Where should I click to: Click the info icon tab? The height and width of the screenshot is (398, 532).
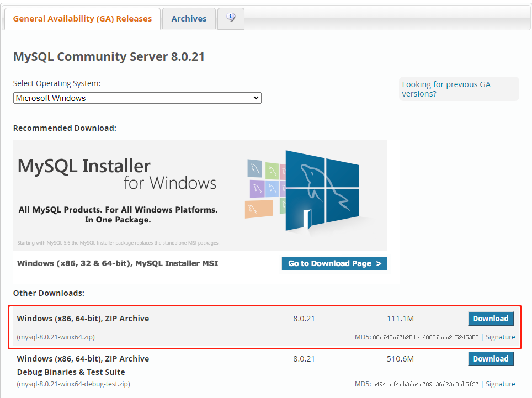tap(230, 18)
